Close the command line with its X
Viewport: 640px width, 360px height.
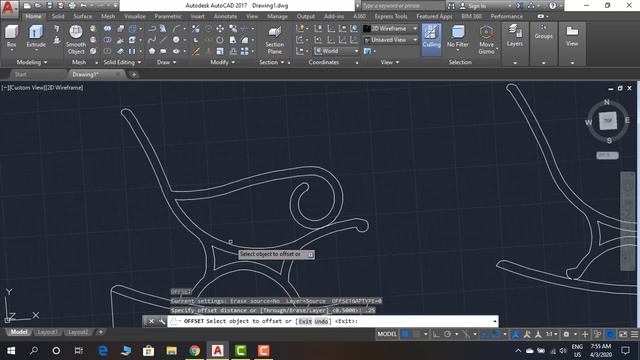coord(151,321)
